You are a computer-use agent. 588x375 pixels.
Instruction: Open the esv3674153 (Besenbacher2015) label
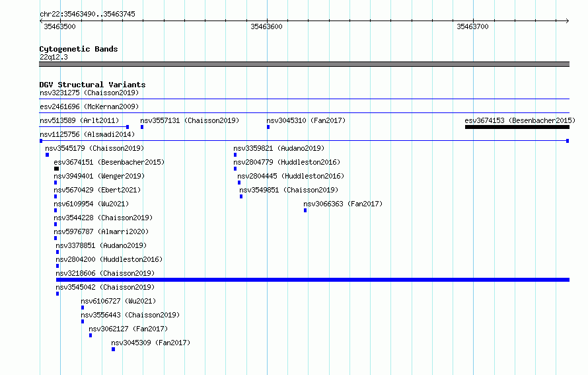pos(520,120)
